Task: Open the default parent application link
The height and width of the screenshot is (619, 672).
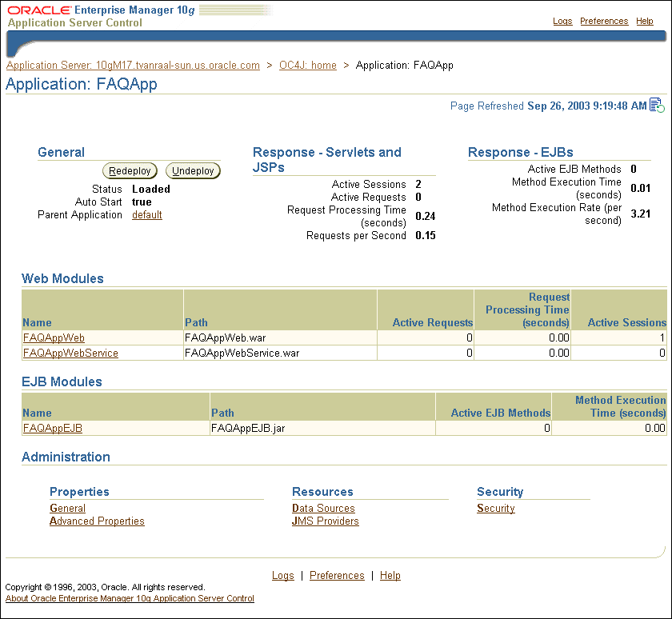Action: (x=147, y=214)
